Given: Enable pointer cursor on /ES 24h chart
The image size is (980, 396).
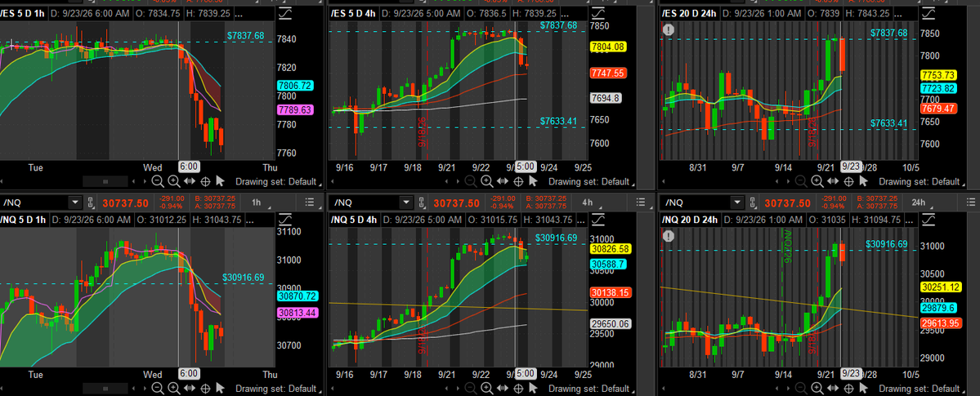Looking at the screenshot, I should click(x=864, y=181).
